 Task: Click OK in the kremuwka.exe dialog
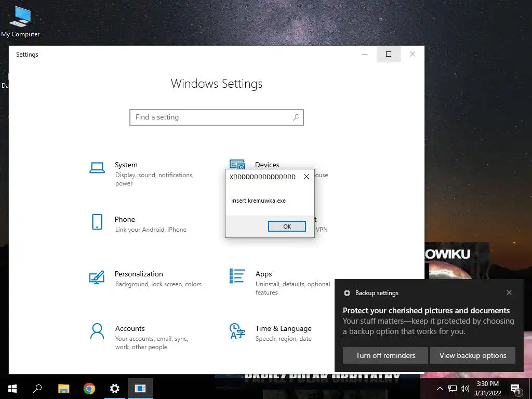coord(287,227)
